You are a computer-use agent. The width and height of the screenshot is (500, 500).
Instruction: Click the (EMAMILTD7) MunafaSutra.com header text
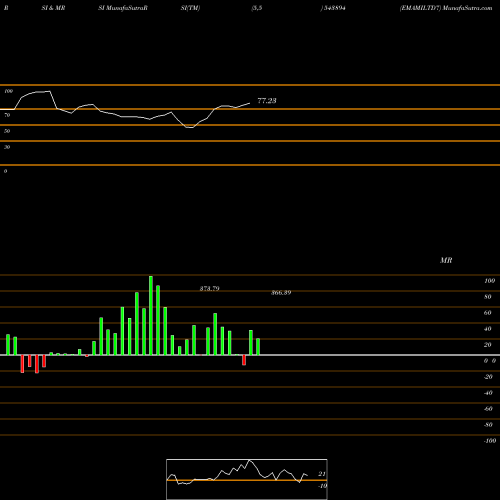click(x=446, y=8)
